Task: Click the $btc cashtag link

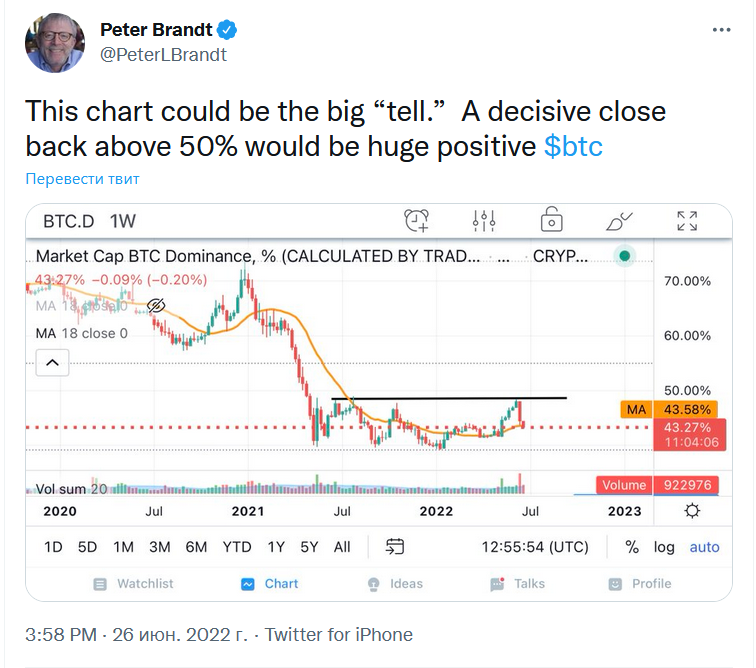Action: click(x=573, y=146)
